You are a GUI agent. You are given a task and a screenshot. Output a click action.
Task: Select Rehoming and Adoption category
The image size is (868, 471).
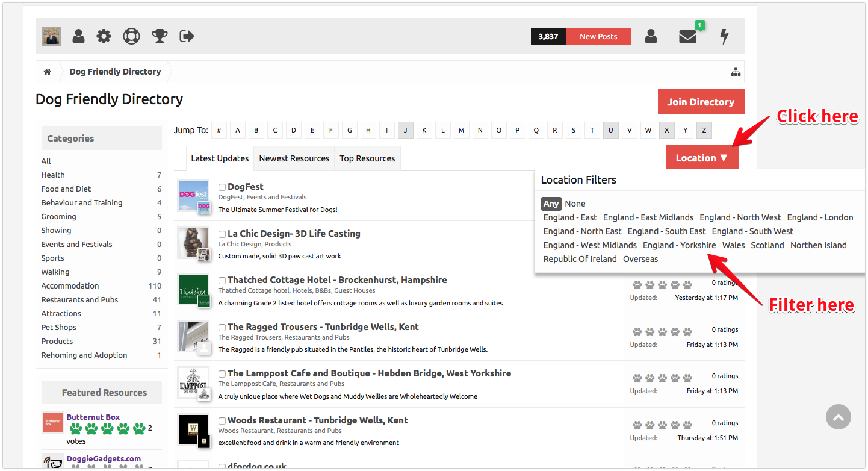coord(84,355)
